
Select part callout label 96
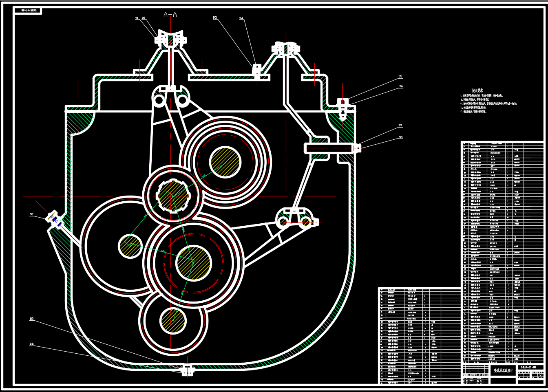tap(401, 87)
